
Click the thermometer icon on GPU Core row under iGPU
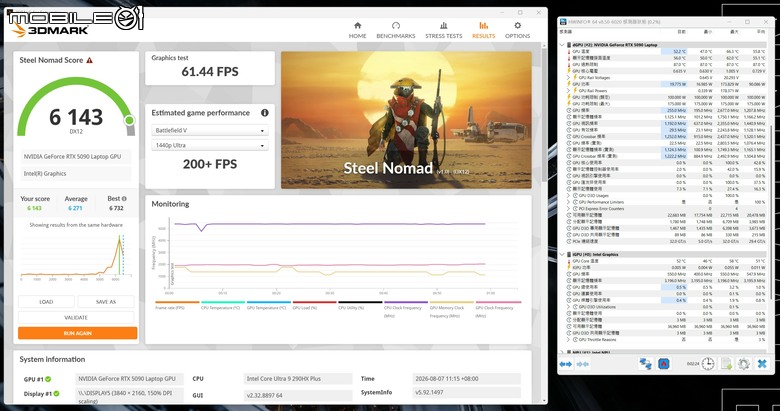coord(569,261)
